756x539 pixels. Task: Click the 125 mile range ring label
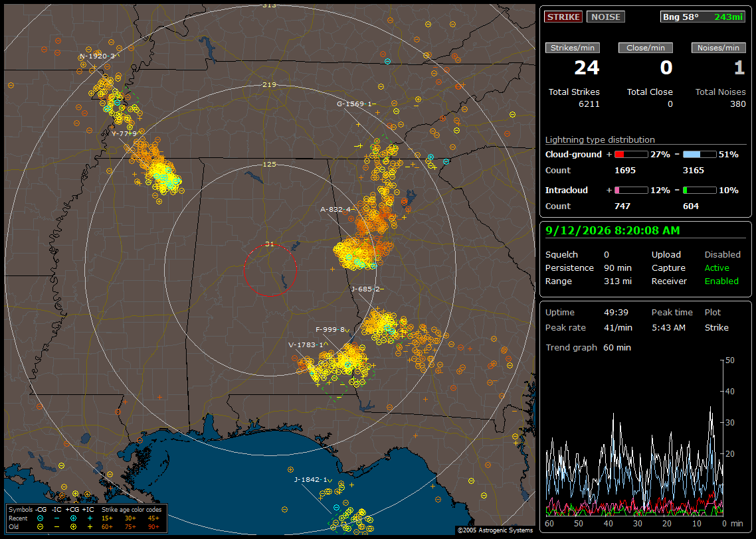pyautogui.click(x=269, y=164)
